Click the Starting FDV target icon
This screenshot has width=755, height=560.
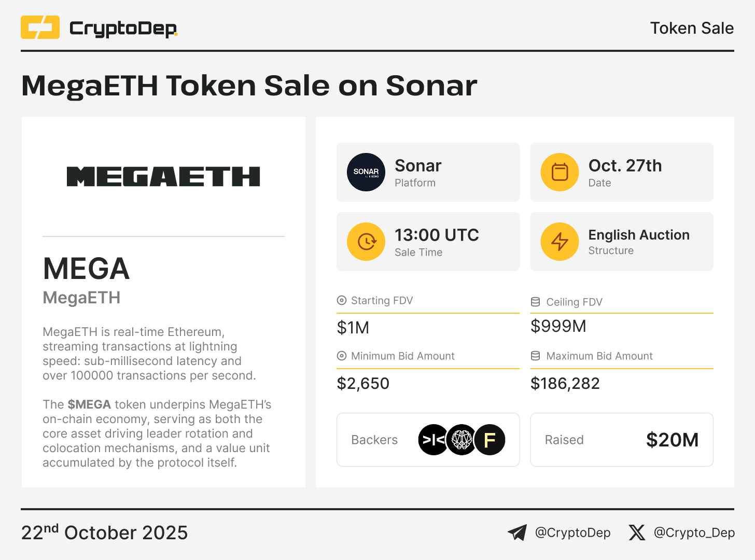pos(342,300)
